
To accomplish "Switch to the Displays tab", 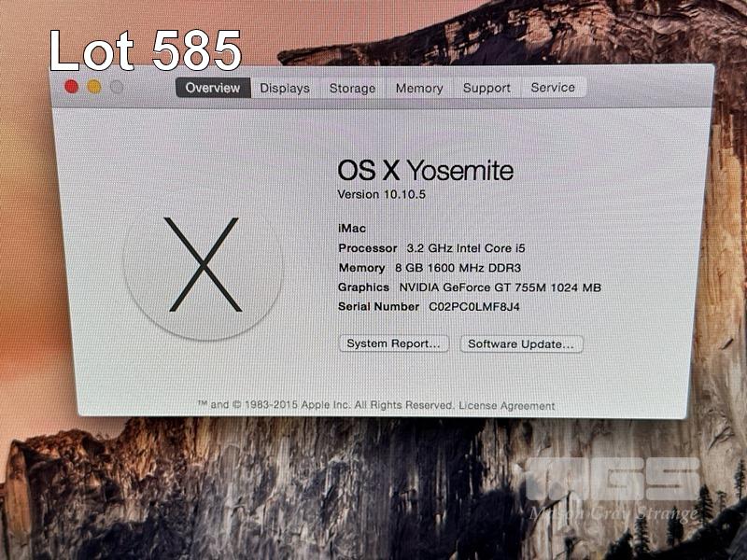I will [x=285, y=88].
